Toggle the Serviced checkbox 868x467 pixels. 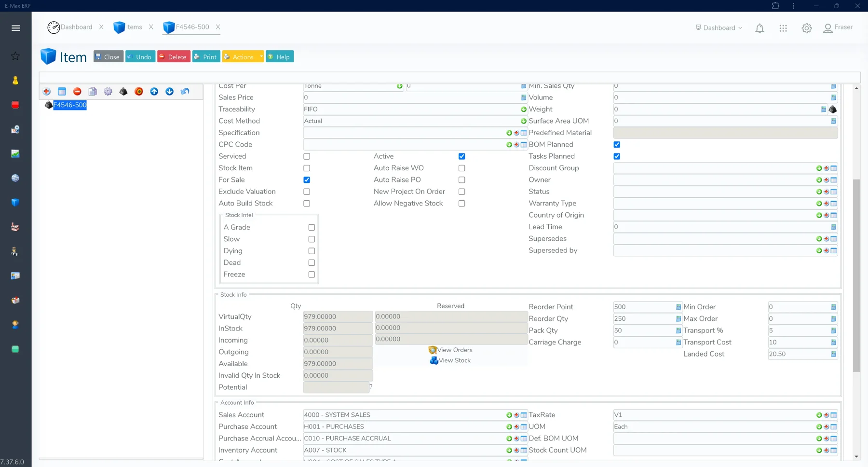click(x=307, y=157)
